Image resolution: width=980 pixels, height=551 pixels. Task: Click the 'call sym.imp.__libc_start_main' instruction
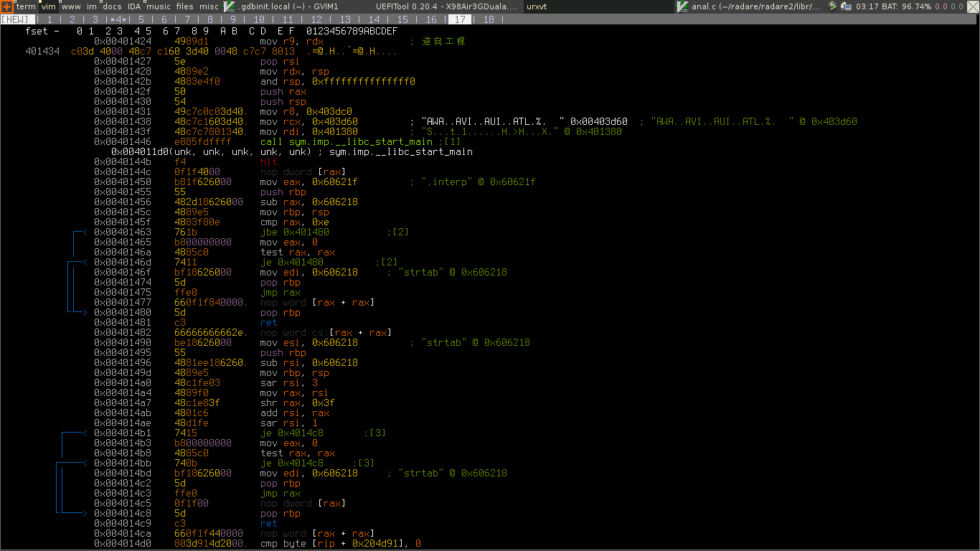point(347,142)
